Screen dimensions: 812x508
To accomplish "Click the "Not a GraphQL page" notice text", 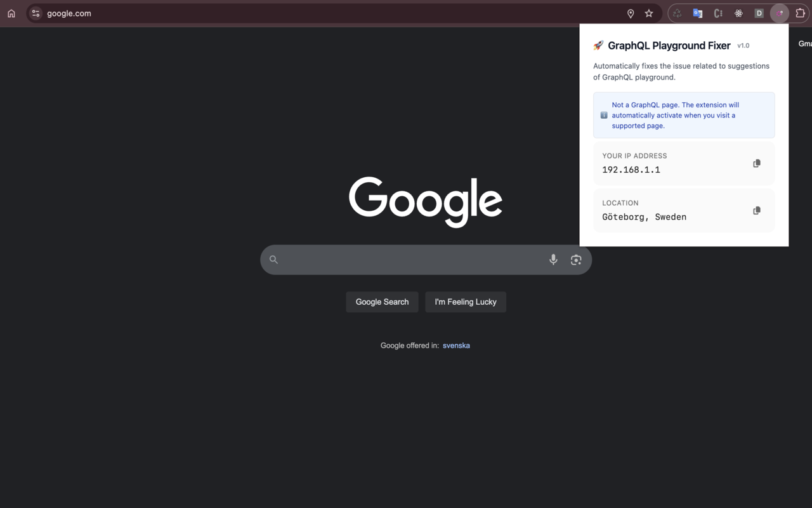I will (x=676, y=115).
